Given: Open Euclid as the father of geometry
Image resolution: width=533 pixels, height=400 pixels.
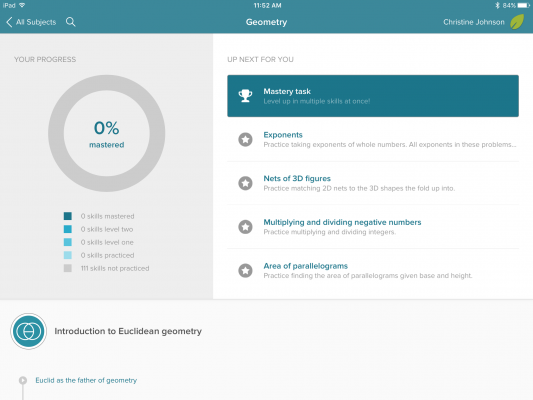Looking at the screenshot, I should pos(86,380).
